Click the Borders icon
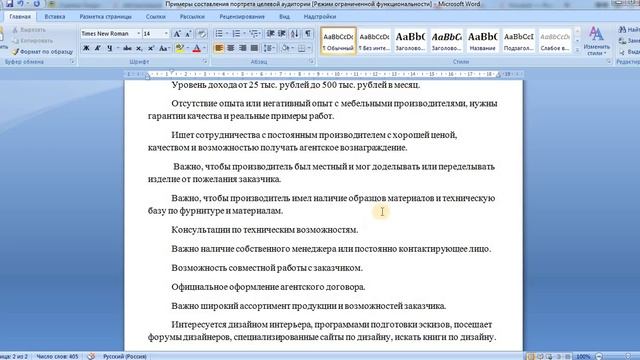This screenshot has height=360, width=640. pos(301,48)
